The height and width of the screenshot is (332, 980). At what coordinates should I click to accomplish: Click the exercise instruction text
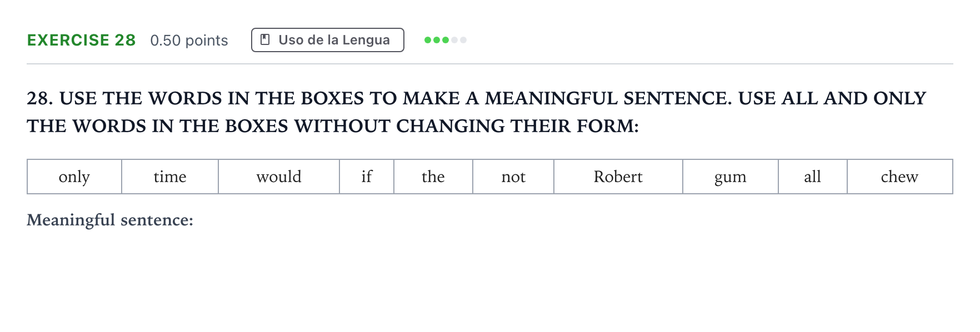coord(477,112)
